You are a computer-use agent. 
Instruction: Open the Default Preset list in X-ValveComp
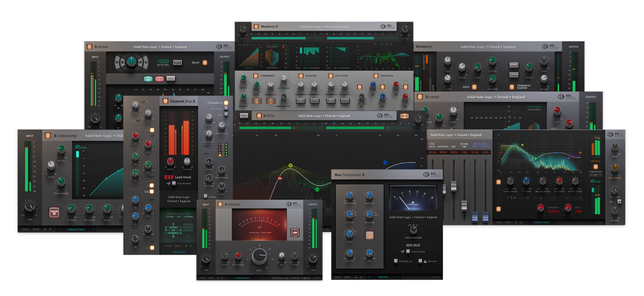click(77, 229)
